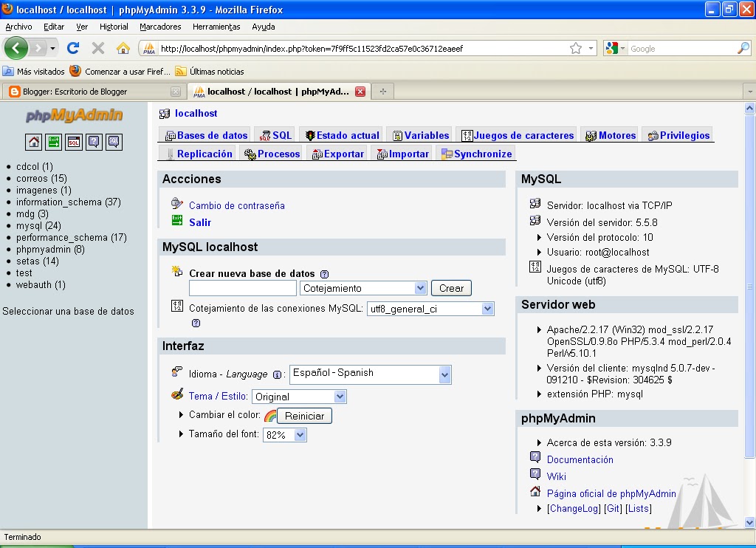
Task: Click the Firefox back arrow button
Action: pos(16,48)
